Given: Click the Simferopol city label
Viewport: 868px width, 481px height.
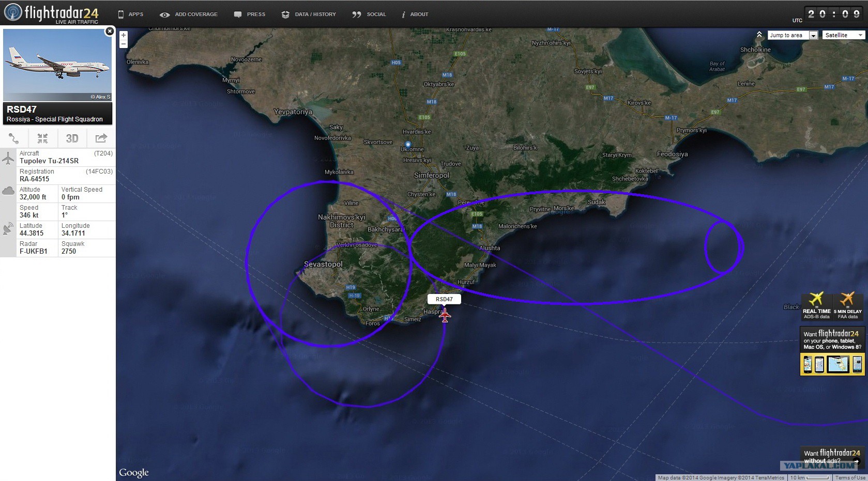Looking at the screenshot, I should [x=432, y=176].
